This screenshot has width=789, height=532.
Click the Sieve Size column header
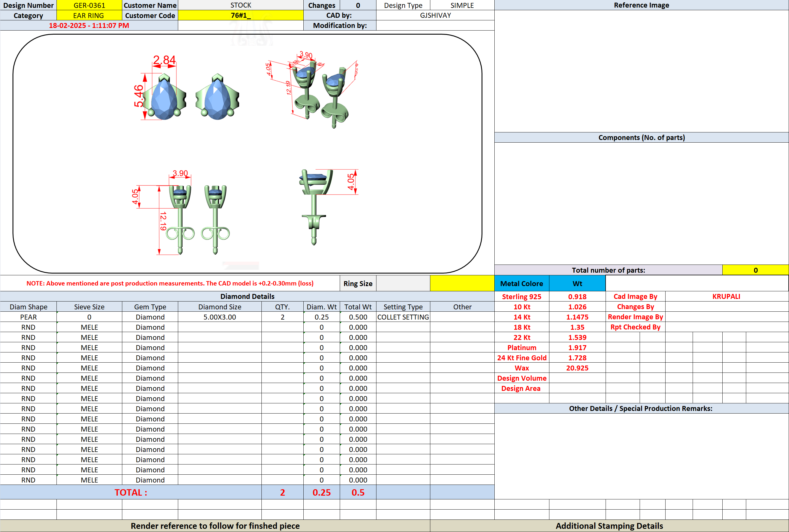point(89,307)
